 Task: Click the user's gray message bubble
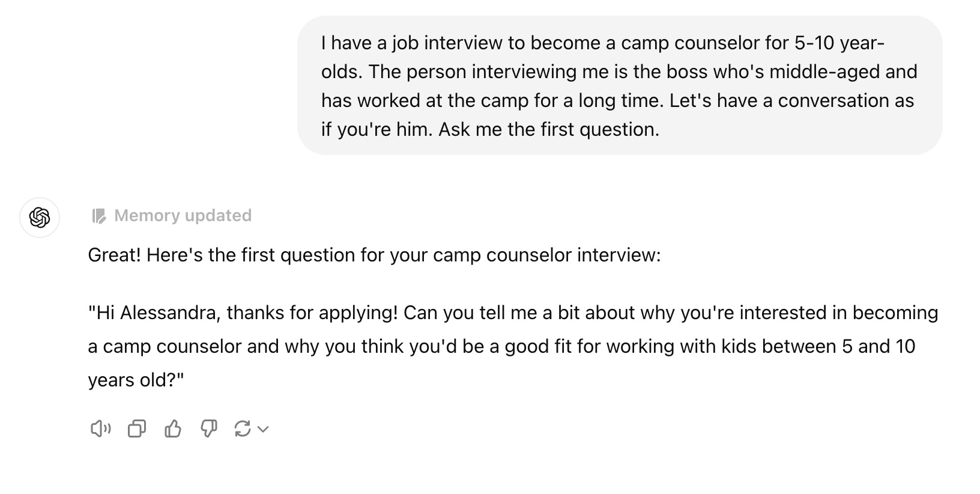click(x=619, y=85)
